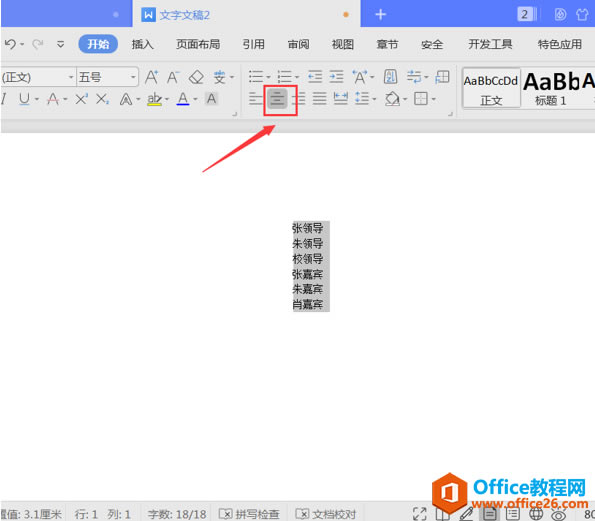The image size is (595, 521).
Task: Click the decrease indent icon
Action: 315,77
